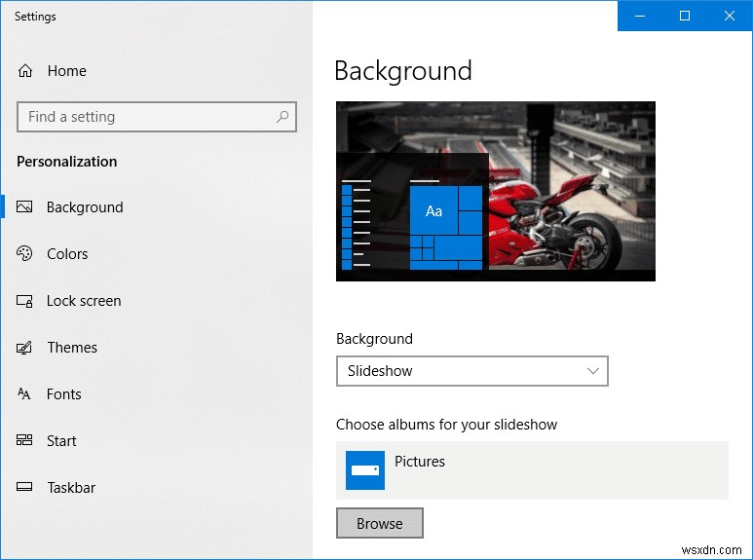Expand the chevron arrow on Slideshow combo box

pos(593,371)
